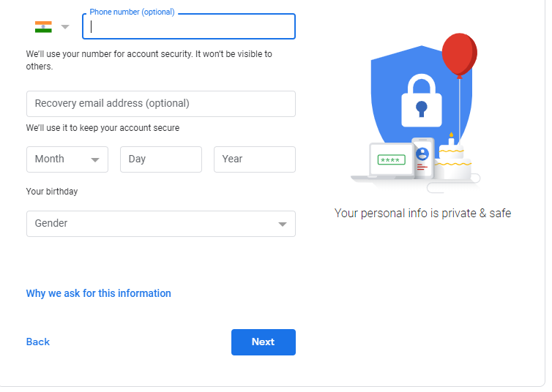The image size is (552, 392).
Task: Open the country code dropdown arrow
Action: [x=65, y=27]
